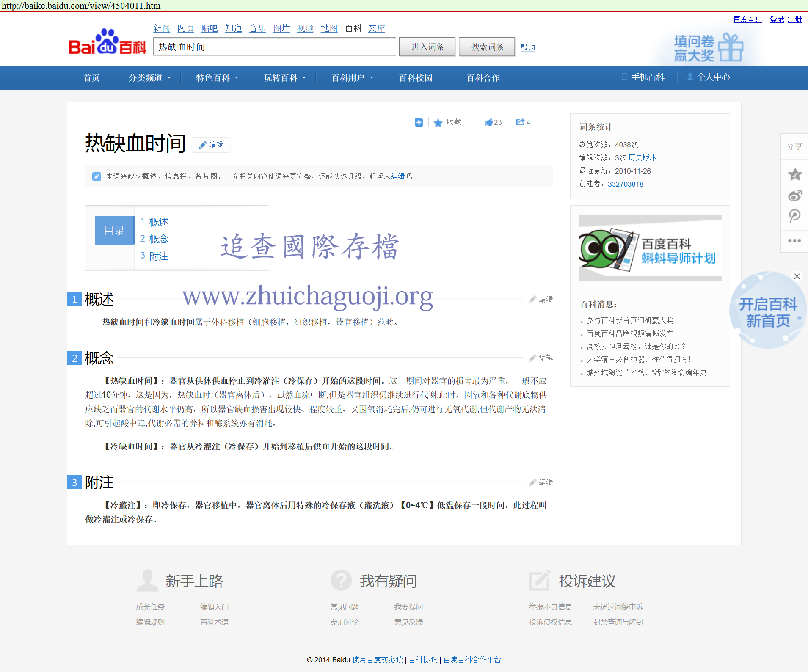Click the star icon in share sidebar
Viewport: 808px width, 672px height.
point(794,174)
